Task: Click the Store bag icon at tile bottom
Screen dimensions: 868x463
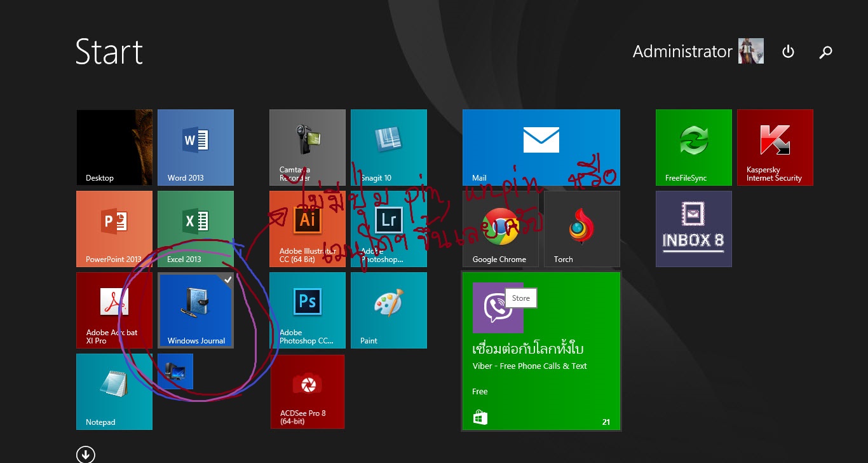Action: coord(480,417)
